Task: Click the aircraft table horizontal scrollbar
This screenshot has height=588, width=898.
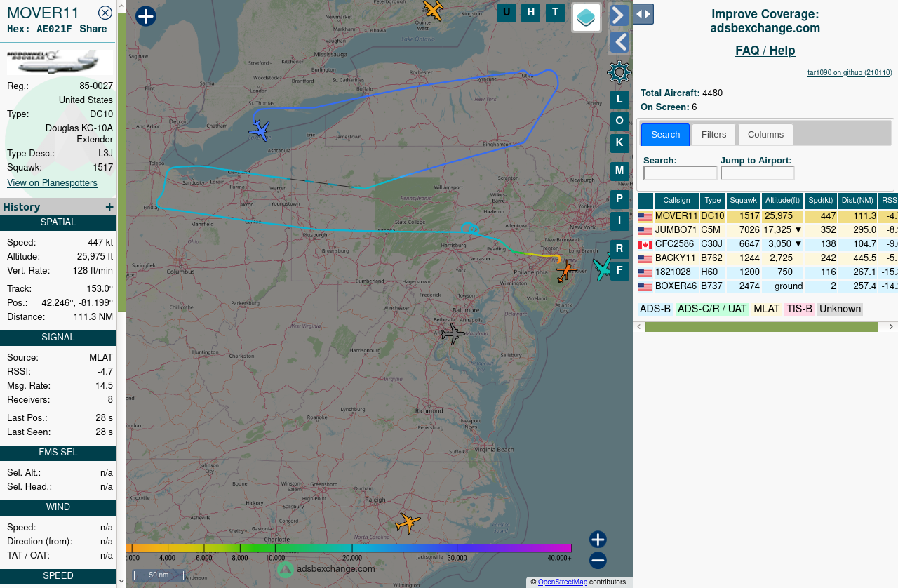Action: [x=761, y=327]
